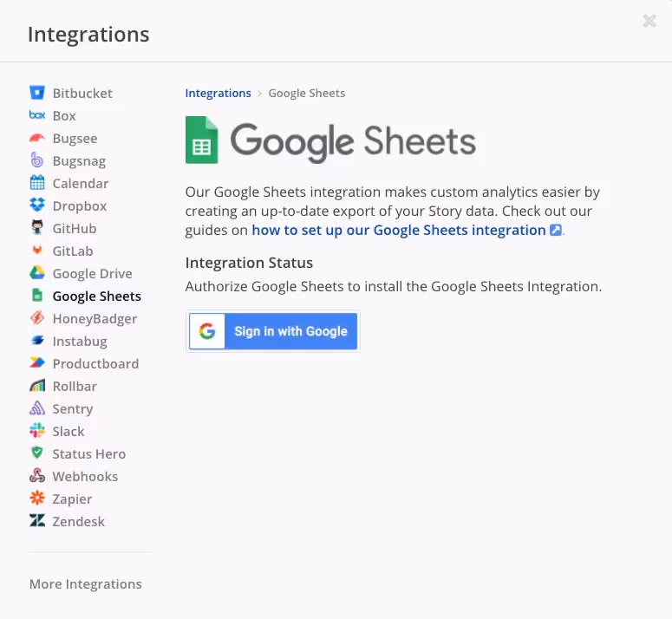Click the Dropbox icon
Image resolution: width=672 pixels, height=619 pixels.
pyautogui.click(x=37, y=205)
